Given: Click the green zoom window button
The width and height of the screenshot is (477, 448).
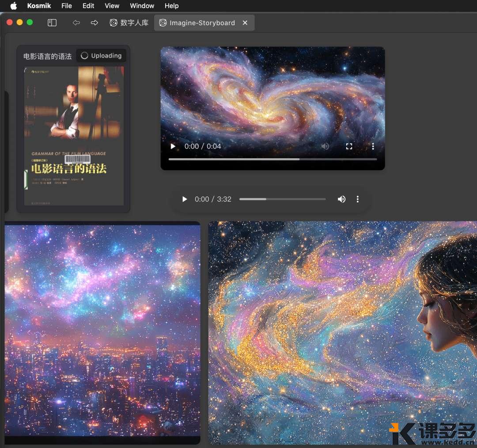Looking at the screenshot, I should [x=30, y=22].
